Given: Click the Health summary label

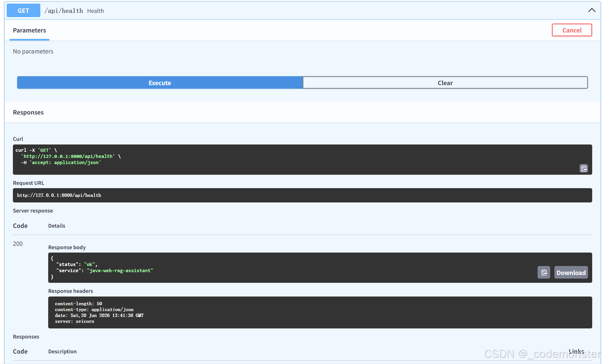Looking at the screenshot, I should [96, 11].
